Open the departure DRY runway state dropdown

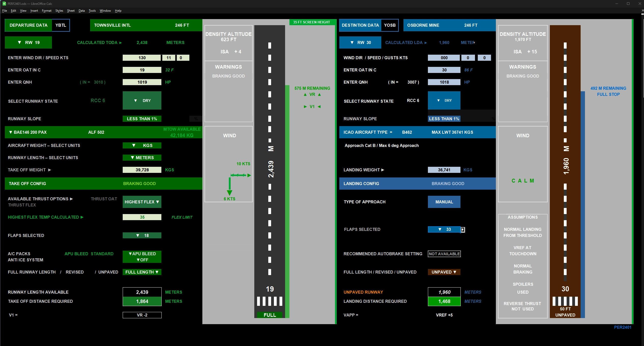142,100
